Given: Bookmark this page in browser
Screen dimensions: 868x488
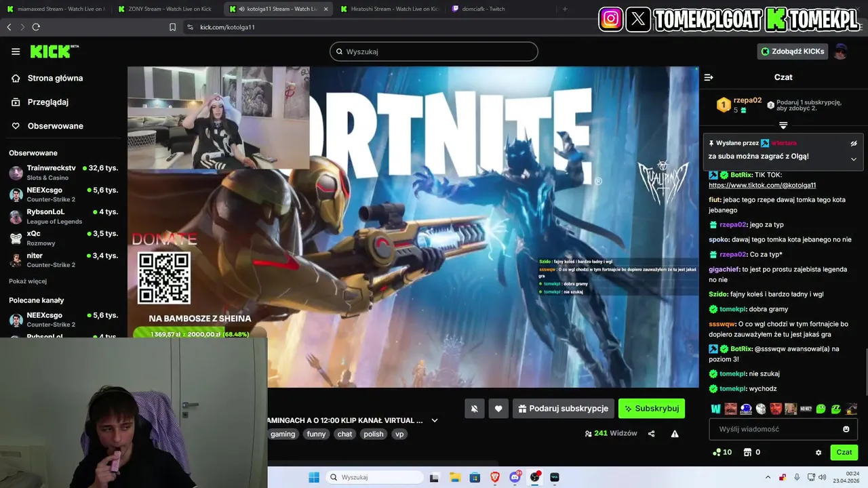Looking at the screenshot, I should (x=172, y=27).
